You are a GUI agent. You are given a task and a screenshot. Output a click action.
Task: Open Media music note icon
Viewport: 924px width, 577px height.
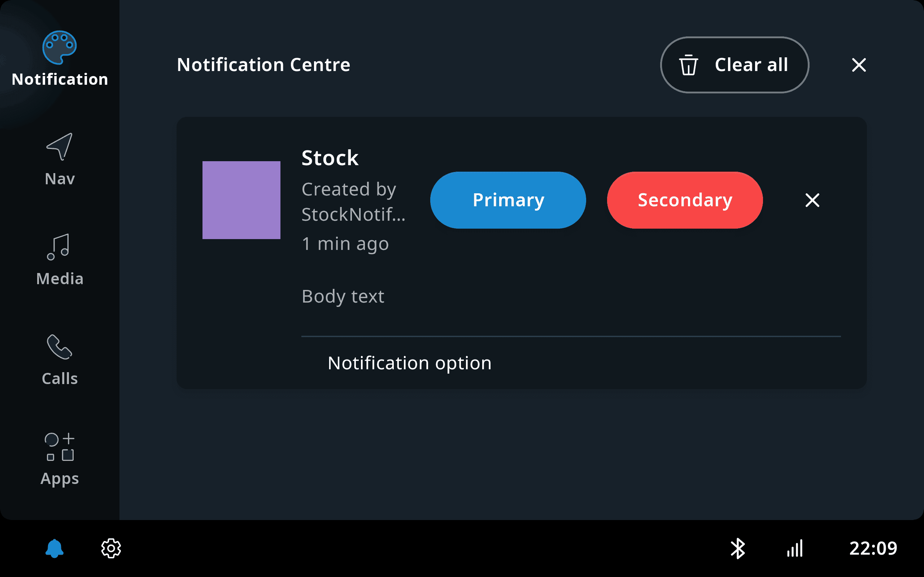tap(59, 247)
